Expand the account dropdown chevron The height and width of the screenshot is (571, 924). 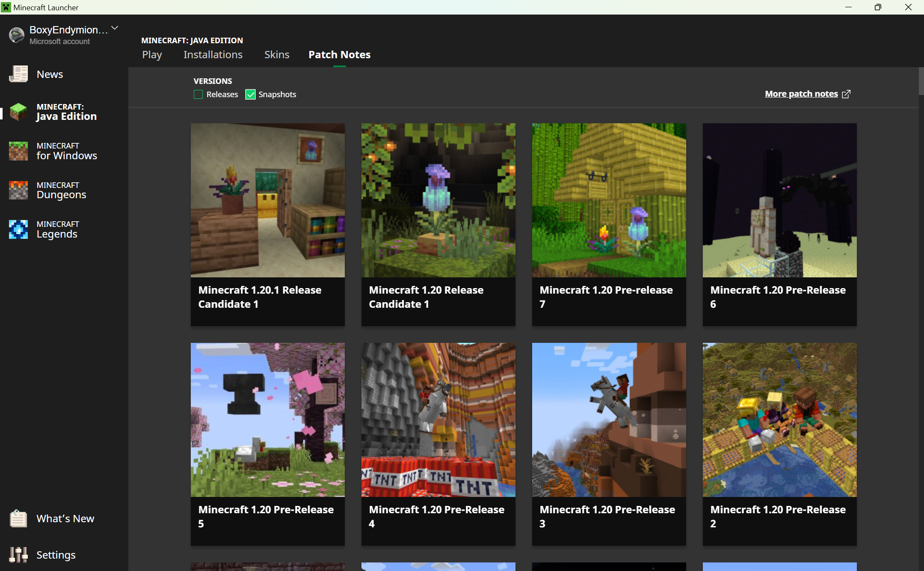coord(115,28)
